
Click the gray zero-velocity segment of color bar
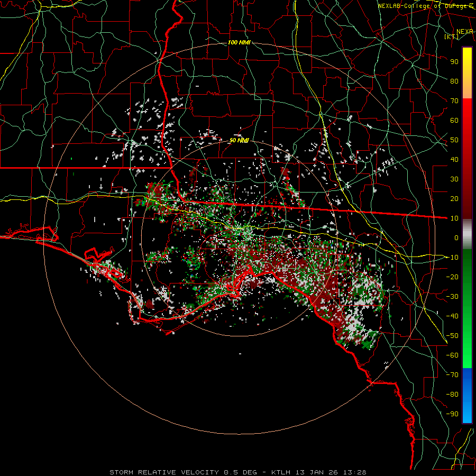pos(467,234)
